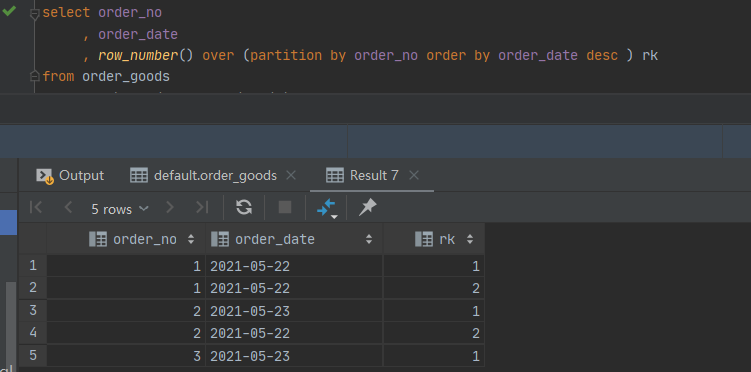This screenshot has height=372, width=751.
Task: Toggle sort arrows on rk column
Action: pos(470,239)
